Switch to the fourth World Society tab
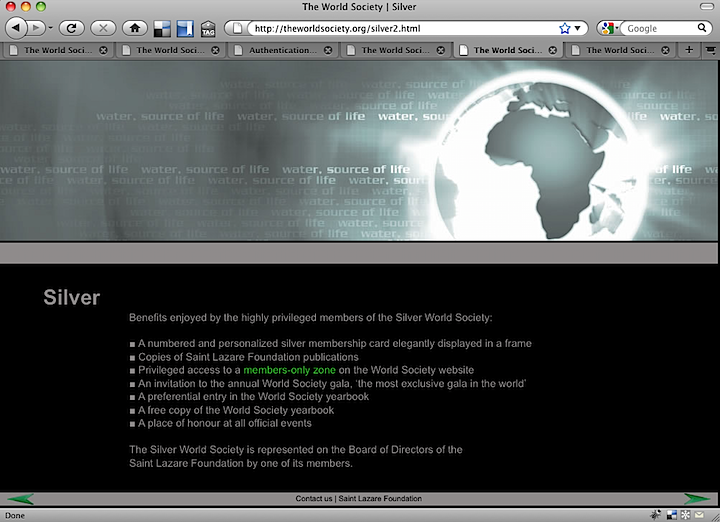 pos(395,50)
